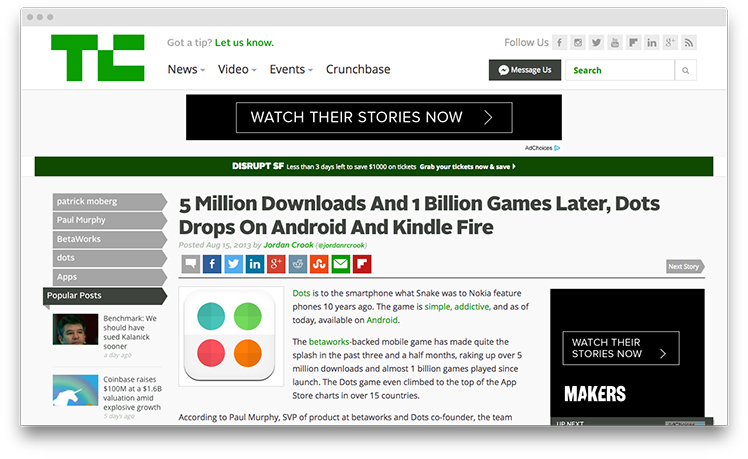Expand the Events dropdown menu

pos(291,70)
